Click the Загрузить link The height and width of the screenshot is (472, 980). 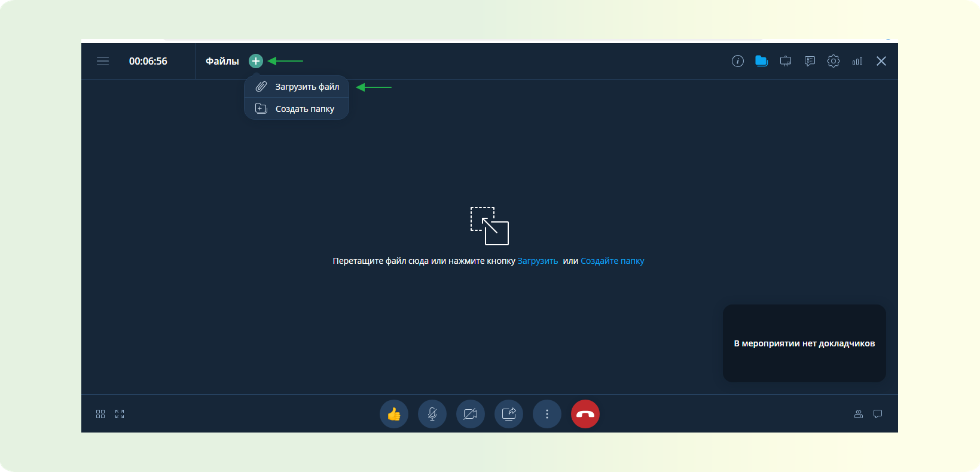coord(538,261)
